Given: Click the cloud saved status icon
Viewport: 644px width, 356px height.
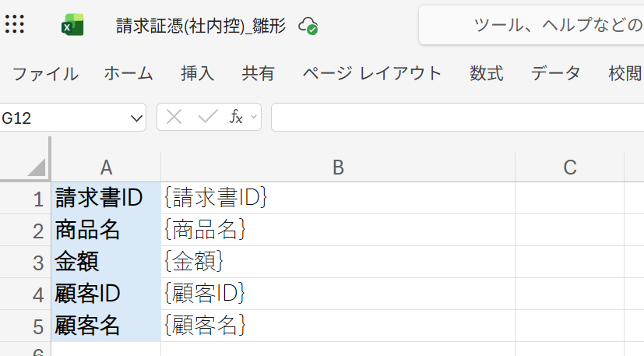Looking at the screenshot, I should click(x=308, y=26).
